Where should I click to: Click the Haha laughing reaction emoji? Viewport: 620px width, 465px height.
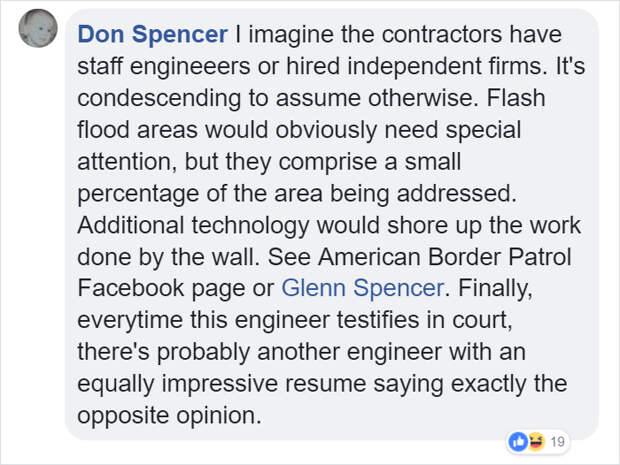(534, 441)
